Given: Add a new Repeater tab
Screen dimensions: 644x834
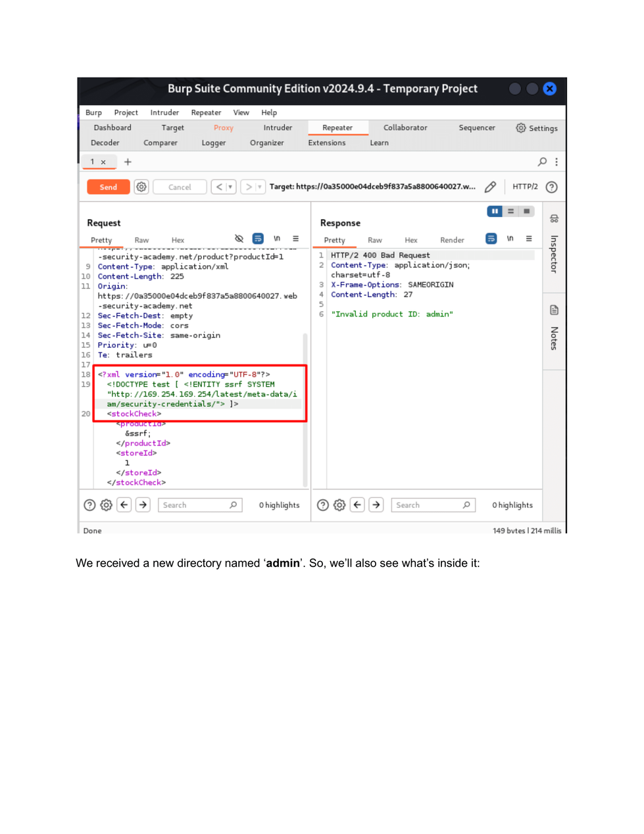Looking at the screenshot, I should point(128,162).
